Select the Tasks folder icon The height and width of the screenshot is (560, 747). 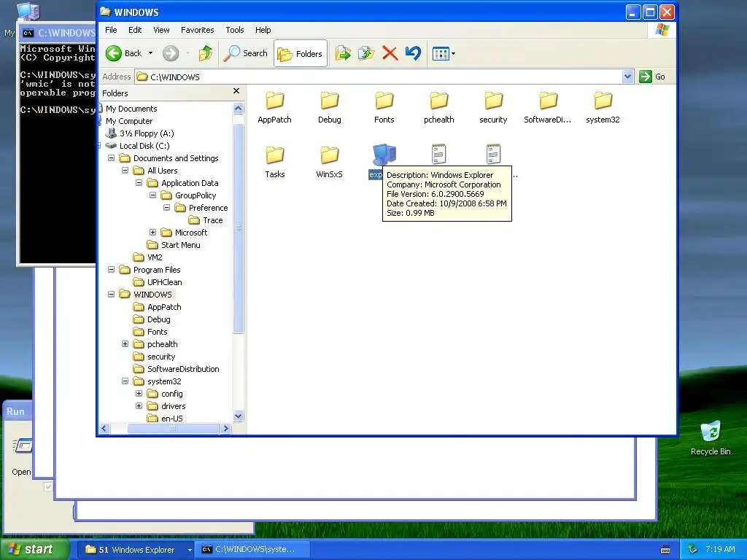[x=274, y=155]
